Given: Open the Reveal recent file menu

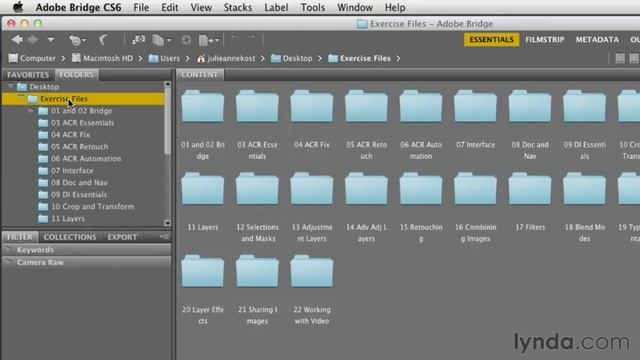Looking at the screenshot, I should (x=77, y=40).
